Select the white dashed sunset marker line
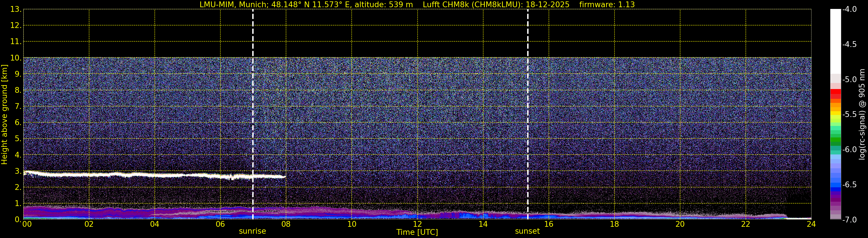Image resolution: width=868 pixels, height=238 pixels. coord(528,114)
